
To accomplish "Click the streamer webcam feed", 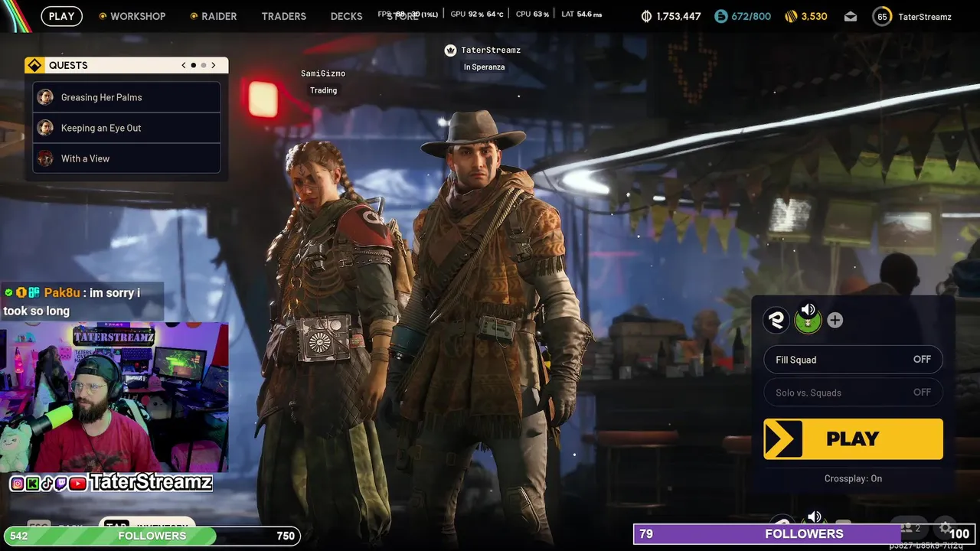I will tap(114, 398).
